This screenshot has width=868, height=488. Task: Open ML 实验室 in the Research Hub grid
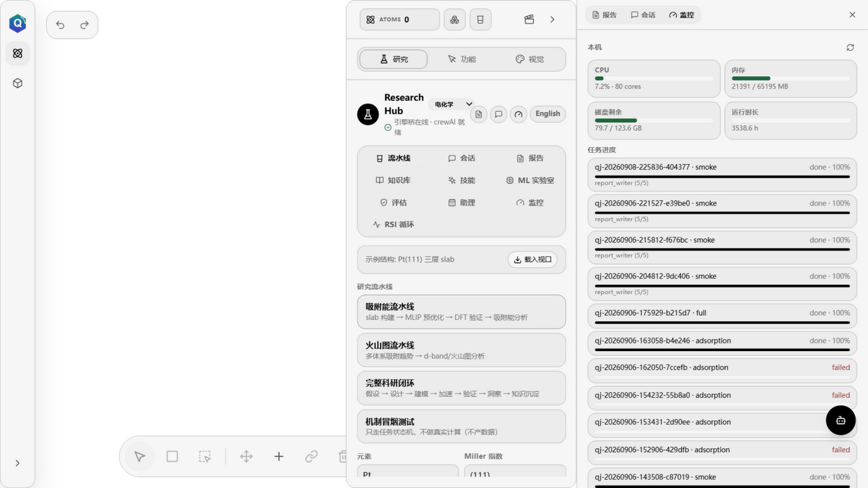pyautogui.click(x=530, y=180)
